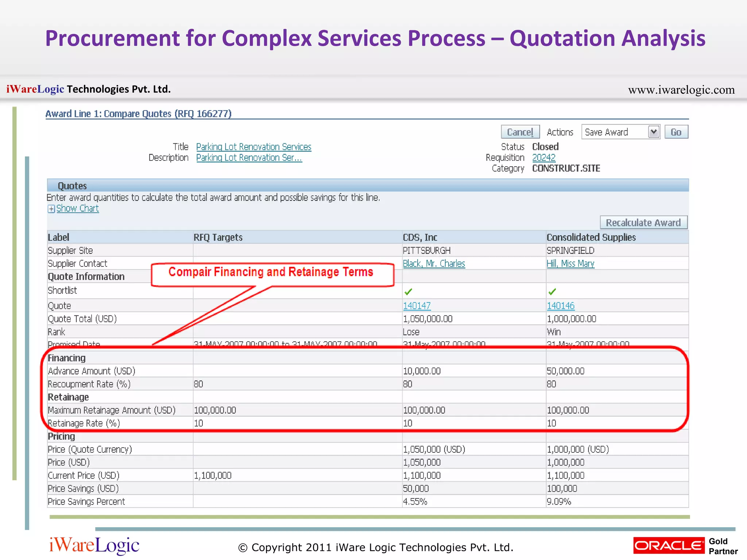Click the Maximum Retainage Amount (USD) label
Viewport: 747px width, 560px height.
click(112, 410)
